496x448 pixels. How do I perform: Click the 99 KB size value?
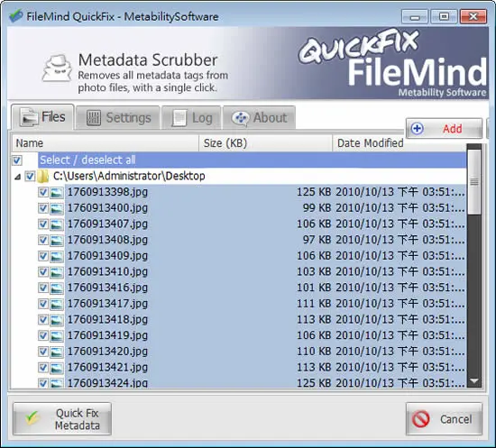click(317, 208)
